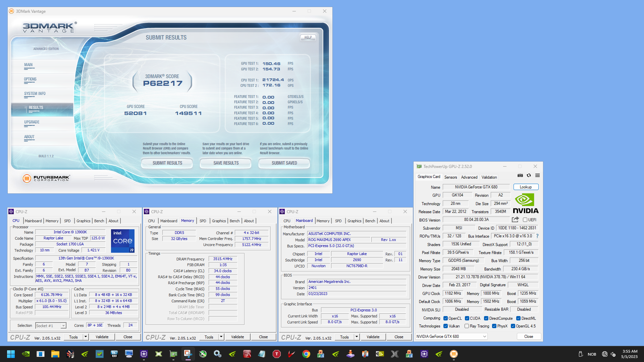Open the Socket #1 selection dropdown
This screenshot has width=644, height=362.
[51, 325]
